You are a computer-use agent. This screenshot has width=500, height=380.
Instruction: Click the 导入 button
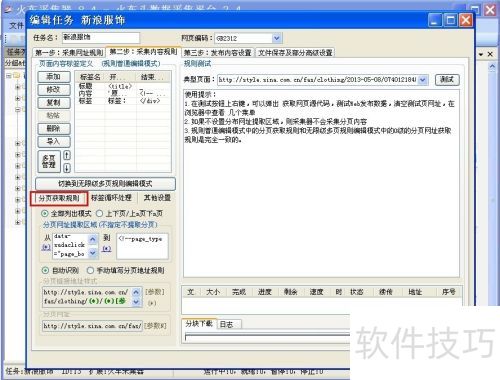tap(54, 142)
